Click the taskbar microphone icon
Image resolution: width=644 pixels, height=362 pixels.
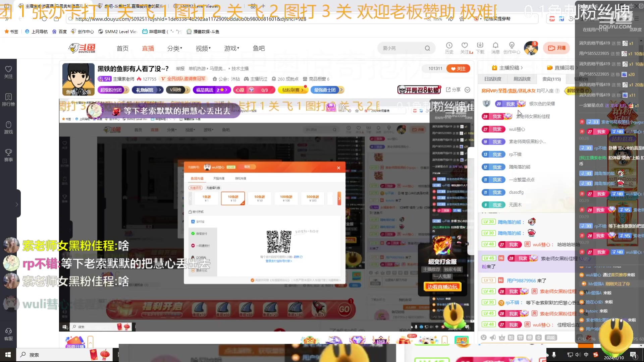click(x=554, y=355)
